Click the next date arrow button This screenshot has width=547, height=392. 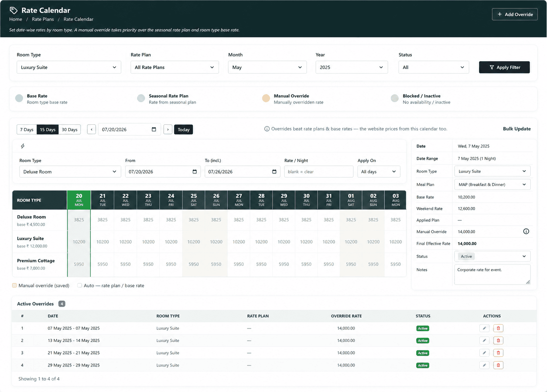(168, 130)
